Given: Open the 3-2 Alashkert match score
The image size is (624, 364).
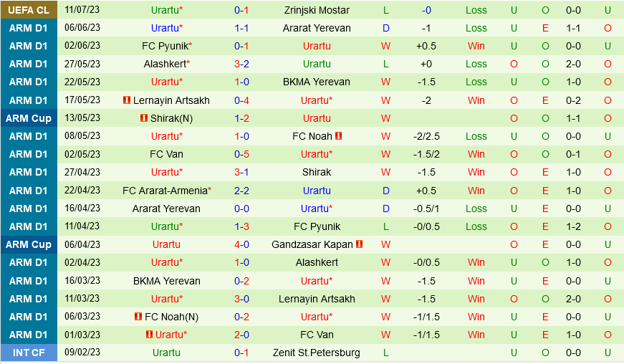Looking at the screenshot, I should (x=241, y=64).
